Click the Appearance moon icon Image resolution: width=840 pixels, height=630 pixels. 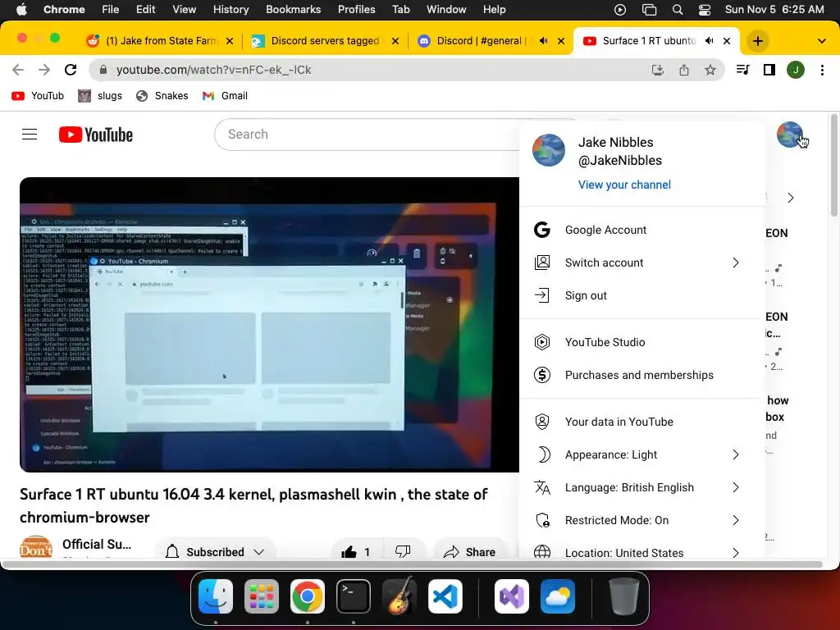click(x=543, y=454)
